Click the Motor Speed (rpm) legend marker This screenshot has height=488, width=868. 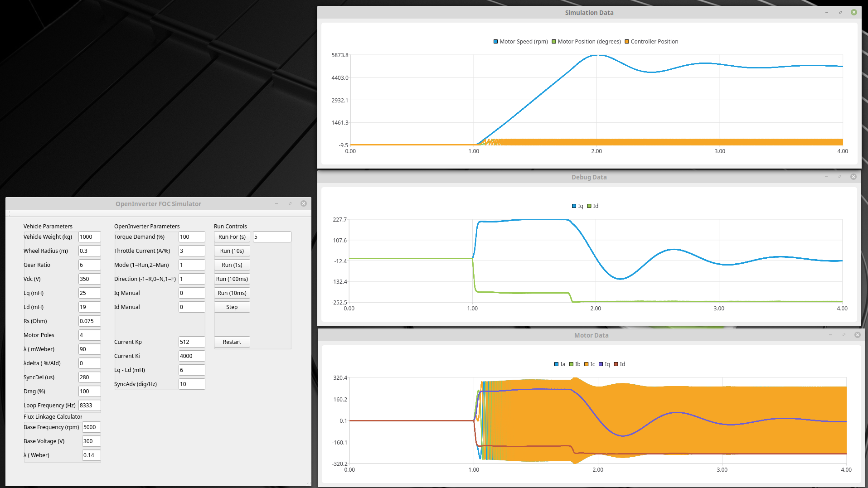[496, 42]
